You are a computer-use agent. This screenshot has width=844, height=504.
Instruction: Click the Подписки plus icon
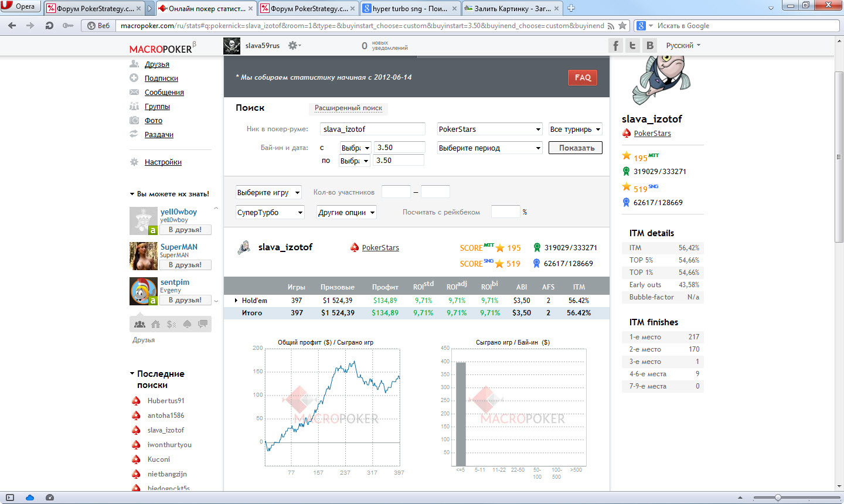tap(134, 78)
